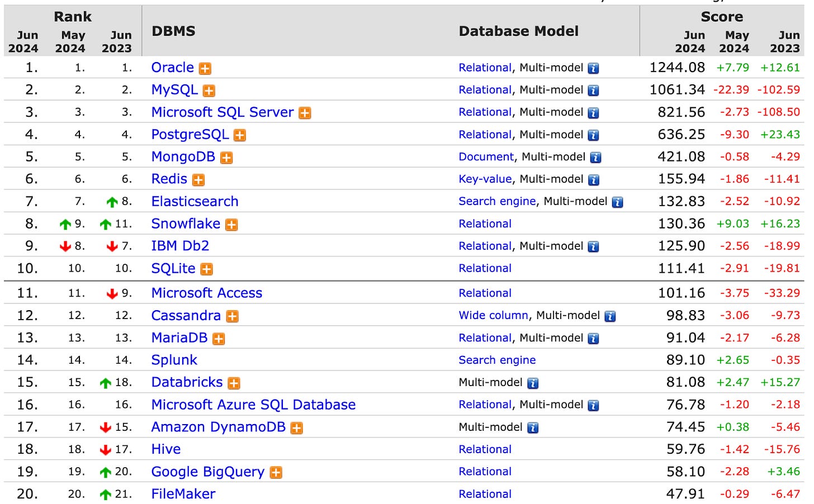Expand the score chart for PostgreSQL
The width and height of the screenshot is (814, 504).
tap(239, 135)
